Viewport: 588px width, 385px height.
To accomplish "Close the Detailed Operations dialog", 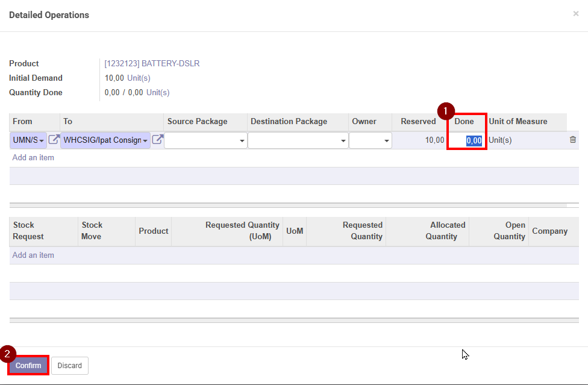I will tap(575, 14).
